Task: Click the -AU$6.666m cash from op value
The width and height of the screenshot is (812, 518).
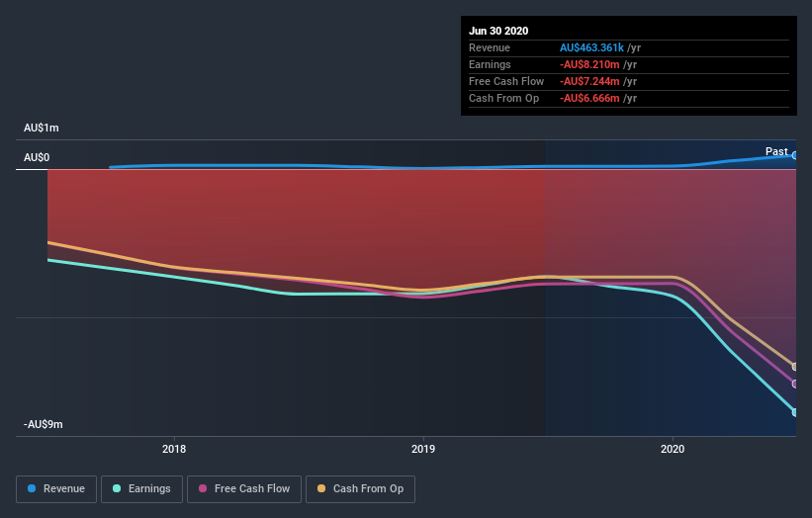Action: point(589,98)
